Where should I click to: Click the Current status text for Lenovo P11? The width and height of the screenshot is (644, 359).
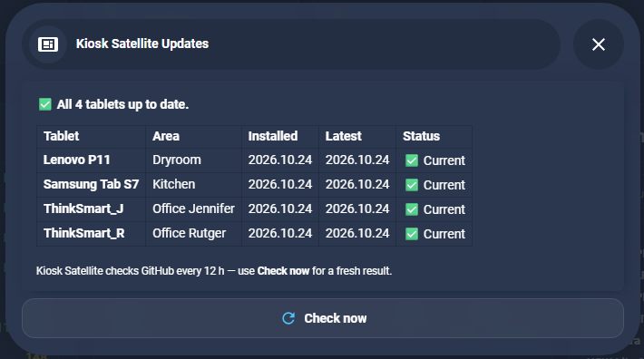click(x=444, y=160)
